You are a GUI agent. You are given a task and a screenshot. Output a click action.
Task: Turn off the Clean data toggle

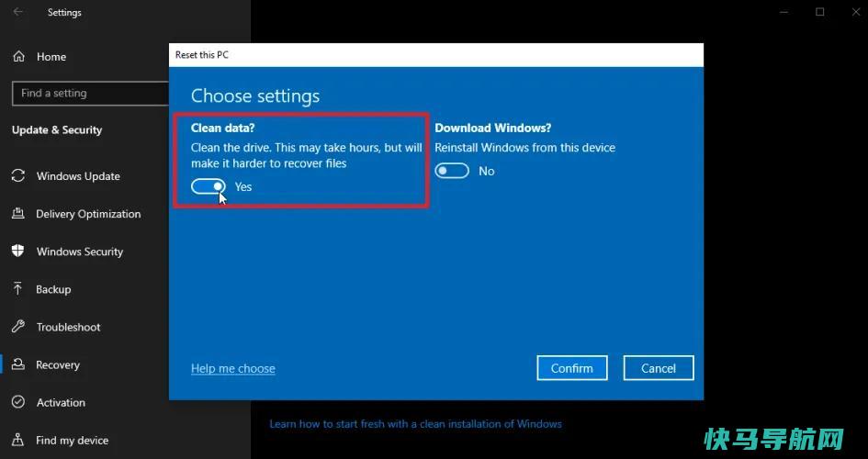tap(209, 187)
